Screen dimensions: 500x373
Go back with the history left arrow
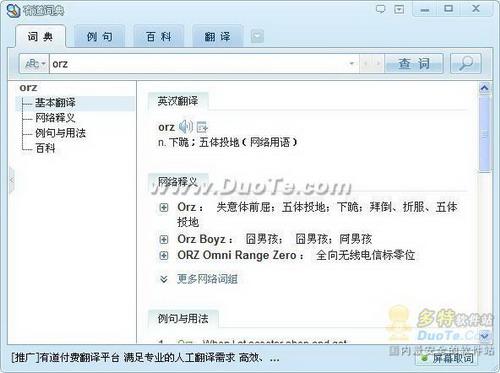pos(366,63)
